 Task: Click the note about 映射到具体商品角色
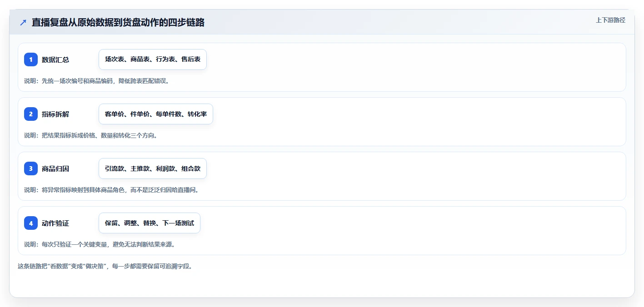tap(111, 190)
